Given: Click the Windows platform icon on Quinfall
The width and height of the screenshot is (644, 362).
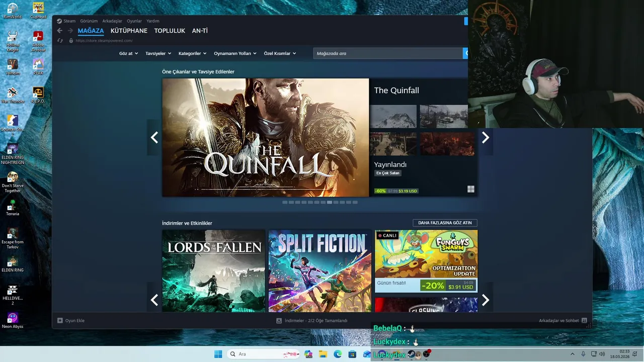Looking at the screenshot, I should click(x=471, y=189).
